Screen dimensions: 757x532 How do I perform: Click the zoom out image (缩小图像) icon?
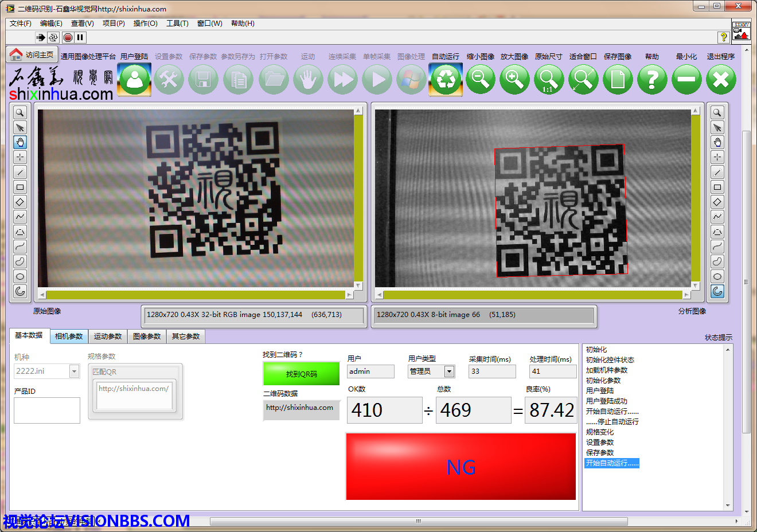[x=480, y=79]
